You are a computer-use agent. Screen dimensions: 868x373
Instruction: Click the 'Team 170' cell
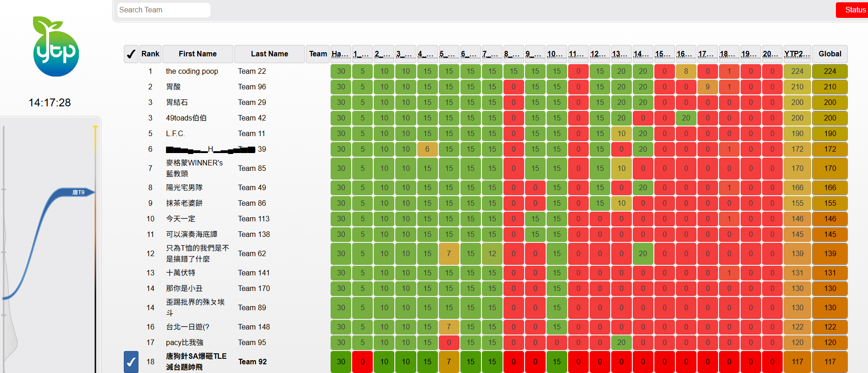254,288
